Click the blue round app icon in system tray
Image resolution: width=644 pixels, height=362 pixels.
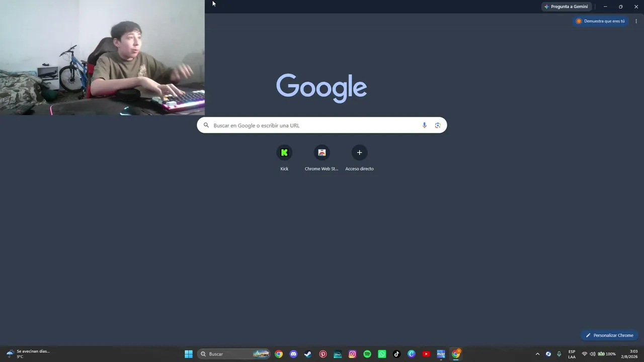[548, 354]
